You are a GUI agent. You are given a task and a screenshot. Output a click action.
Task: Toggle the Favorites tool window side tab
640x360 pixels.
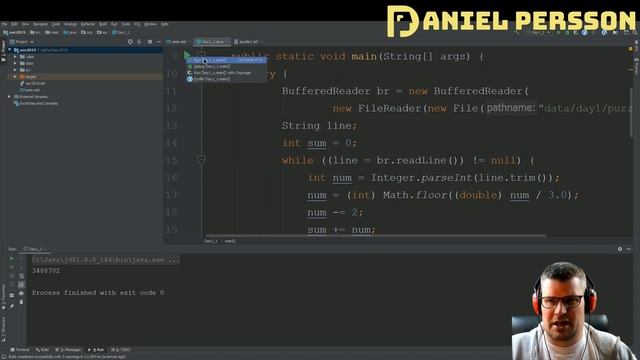(x=3, y=296)
